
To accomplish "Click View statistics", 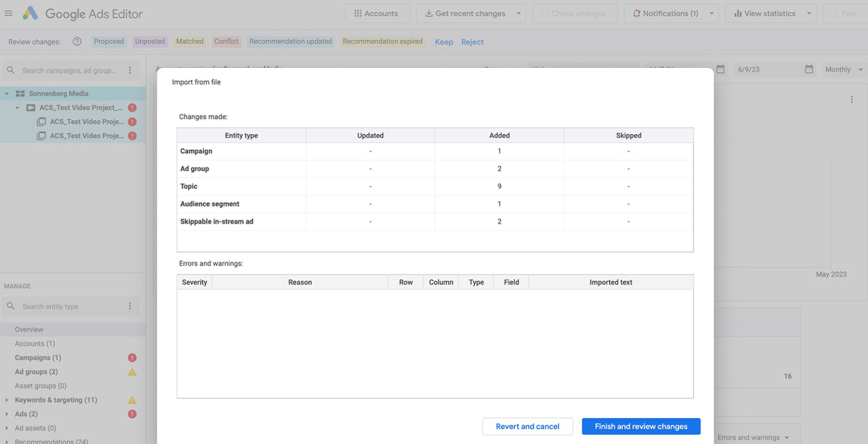I will coord(764,14).
